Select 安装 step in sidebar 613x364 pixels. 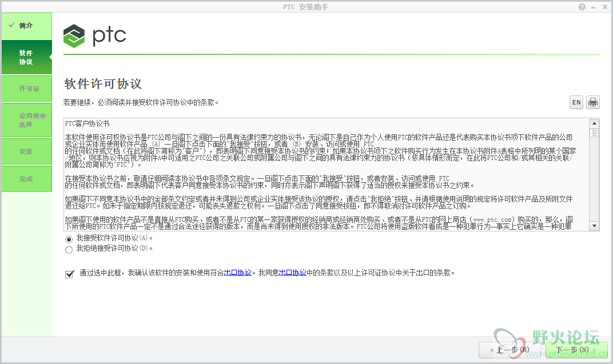[x=26, y=151]
